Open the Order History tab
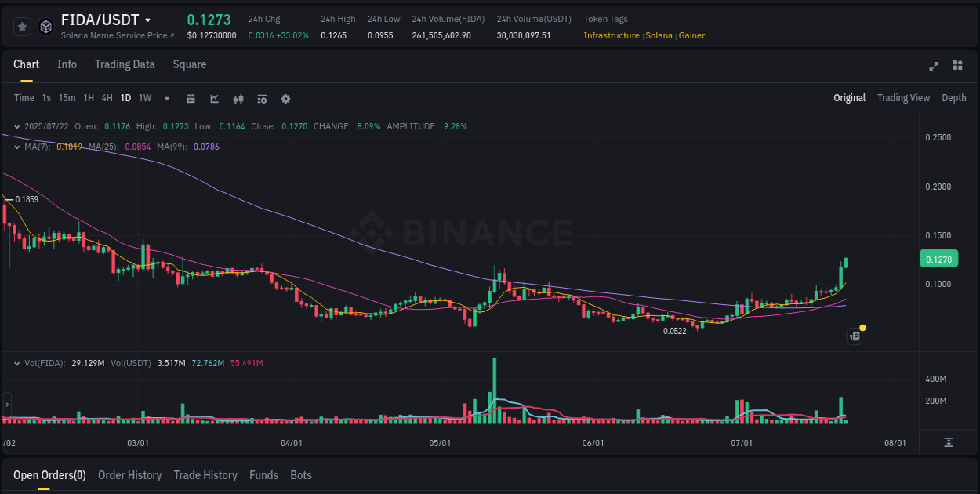Screen dimensions: 980x494 pos(129,474)
